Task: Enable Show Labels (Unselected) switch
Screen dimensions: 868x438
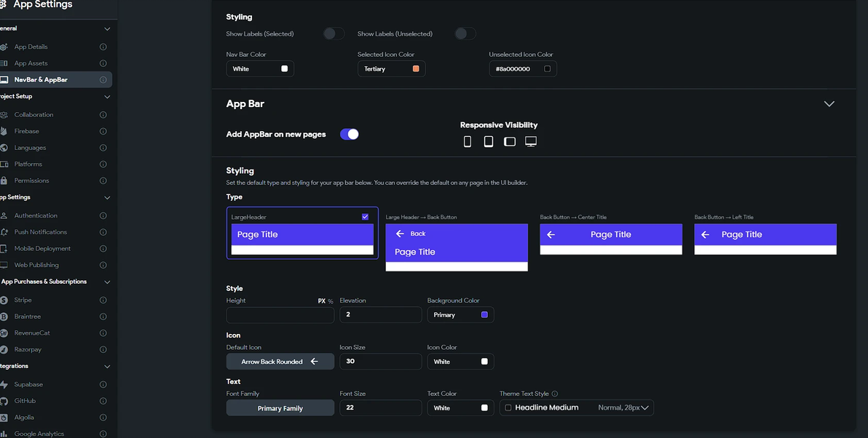Action: [465, 33]
